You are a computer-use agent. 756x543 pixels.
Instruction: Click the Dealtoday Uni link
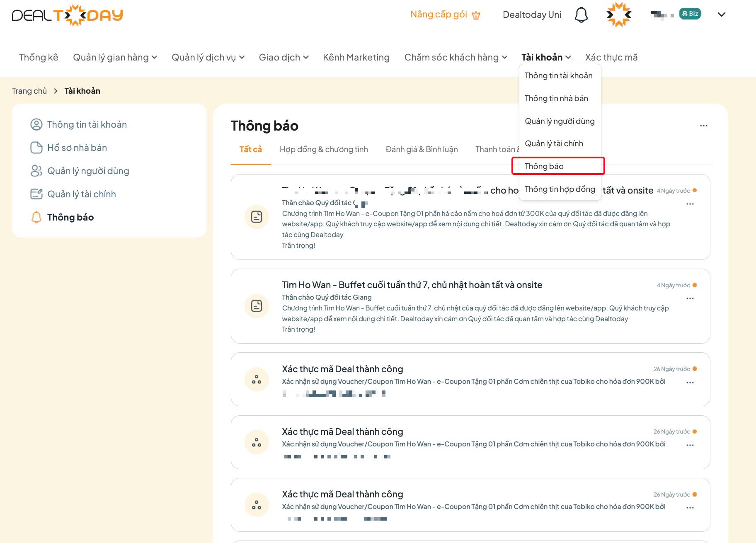(532, 15)
